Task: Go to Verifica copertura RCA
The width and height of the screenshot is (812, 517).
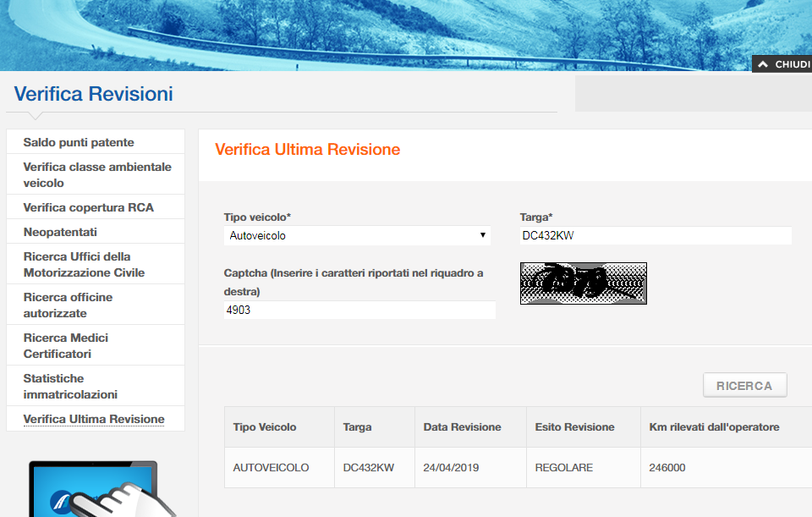Action: point(88,207)
